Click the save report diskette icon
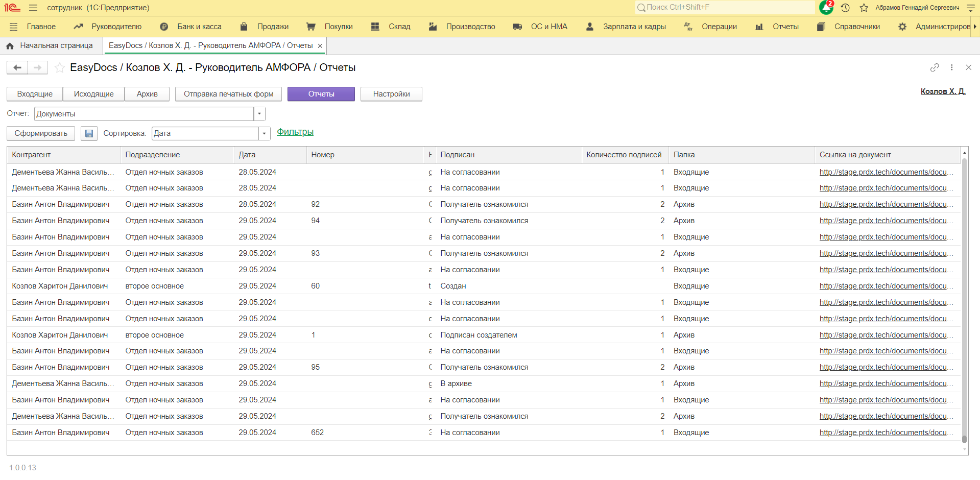Image resolution: width=980 pixels, height=480 pixels. 89,133
